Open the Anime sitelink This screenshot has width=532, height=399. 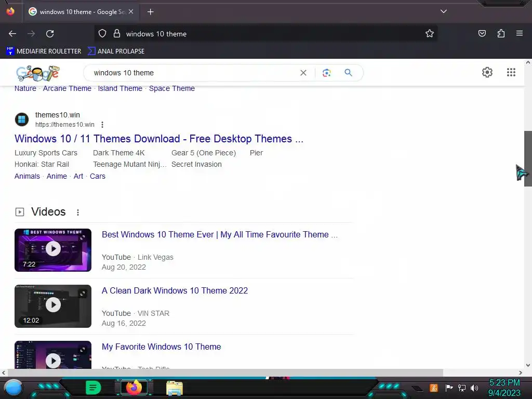pyautogui.click(x=57, y=176)
